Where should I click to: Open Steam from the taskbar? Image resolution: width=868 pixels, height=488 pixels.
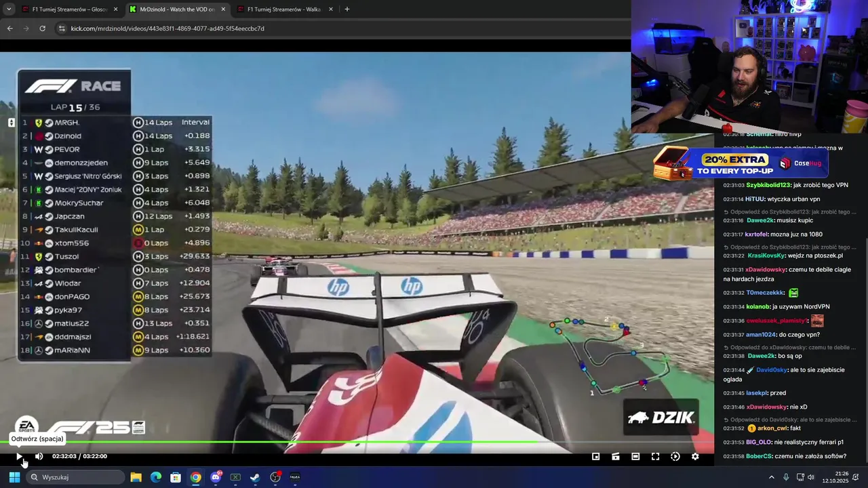[255, 477]
